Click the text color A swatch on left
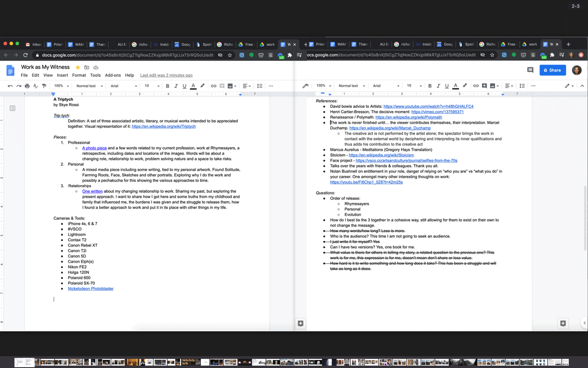Image resolution: width=588 pixels, height=368 pixels. (193, 86)
